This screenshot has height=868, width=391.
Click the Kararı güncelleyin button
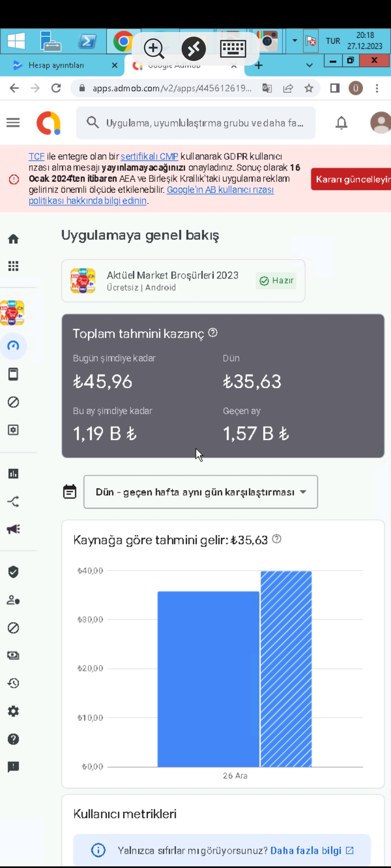coord(351,179)
